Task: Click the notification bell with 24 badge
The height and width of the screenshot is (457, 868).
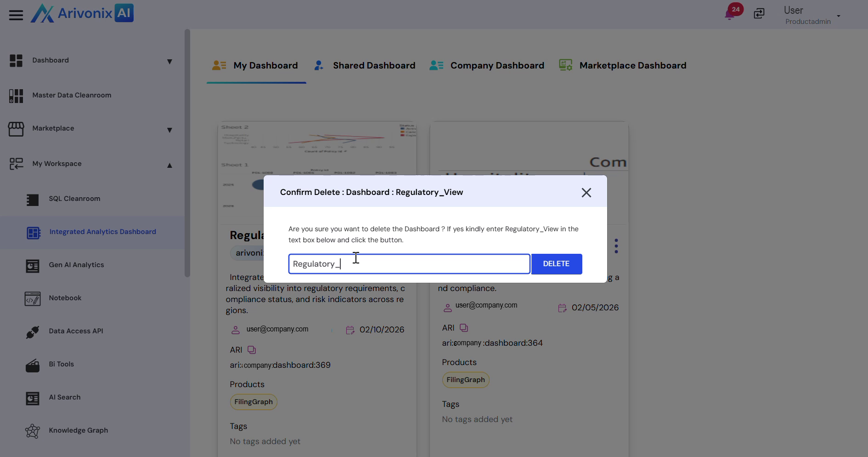Action: 730,14
